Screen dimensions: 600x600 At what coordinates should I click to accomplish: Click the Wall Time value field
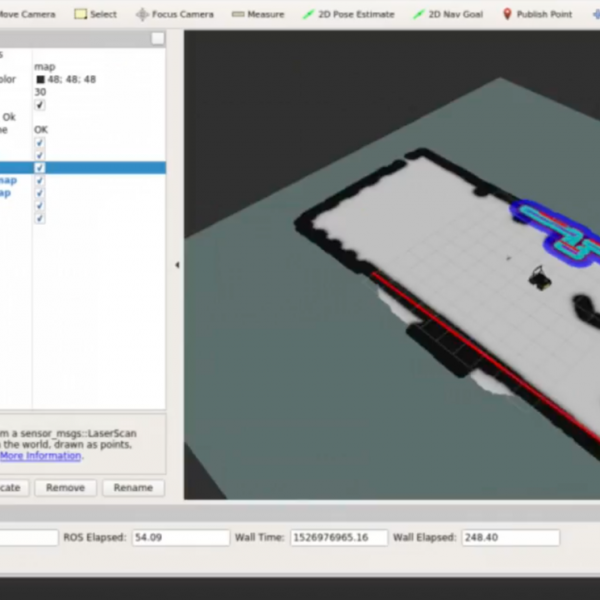(336, 538)
